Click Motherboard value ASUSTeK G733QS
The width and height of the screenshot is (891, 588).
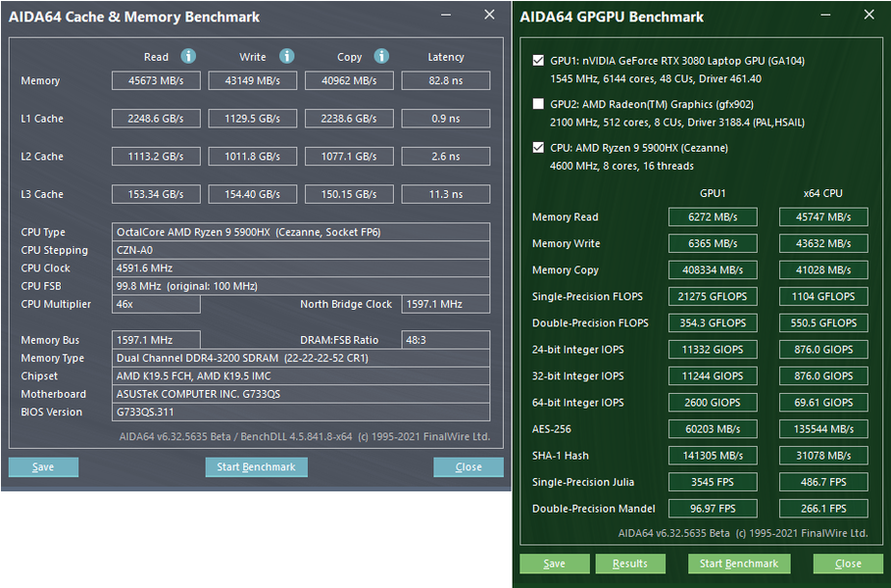point(301,394)
